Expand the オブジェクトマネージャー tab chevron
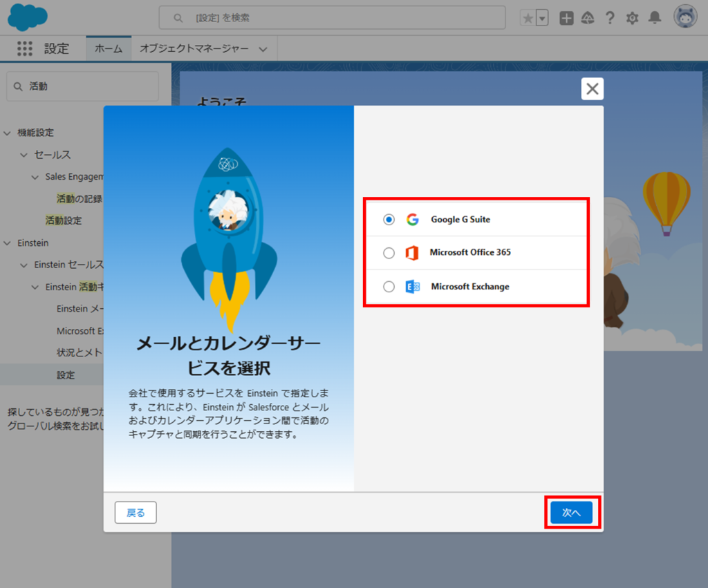This screenshot has width=708, height=588. [263, 49]
